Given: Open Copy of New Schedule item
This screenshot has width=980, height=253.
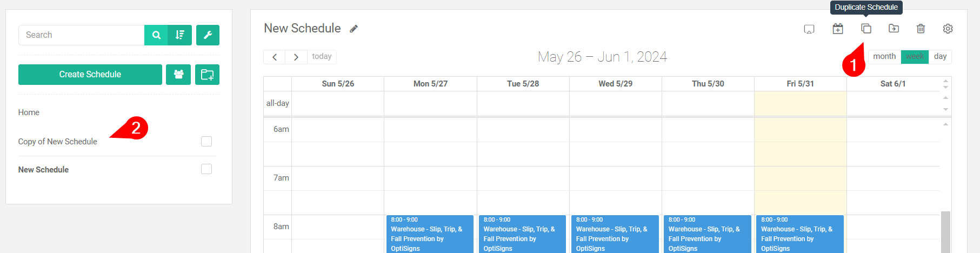Looking at the screenshot, I should (58, 142).
